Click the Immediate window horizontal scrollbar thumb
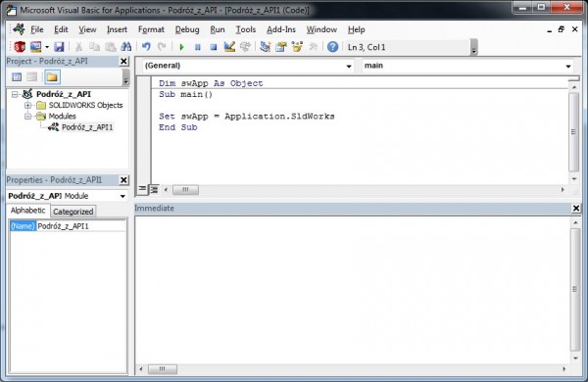Viewport: 588px width, 382px height. [x=163, y=369]
